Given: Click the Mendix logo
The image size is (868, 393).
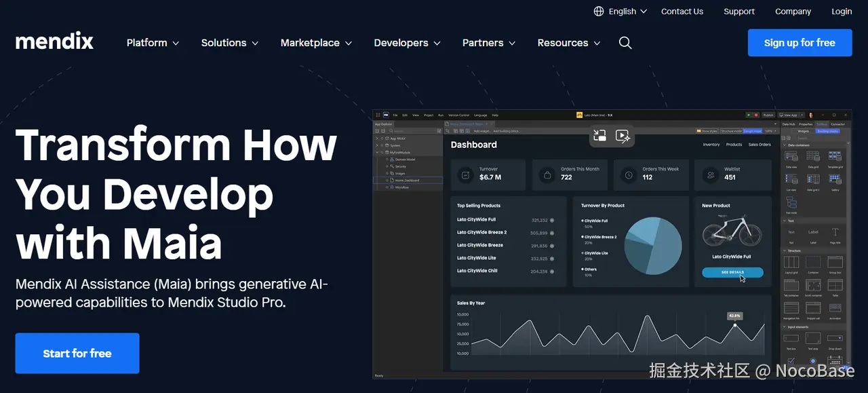Looking at the screenshot, I should point(54,41).
